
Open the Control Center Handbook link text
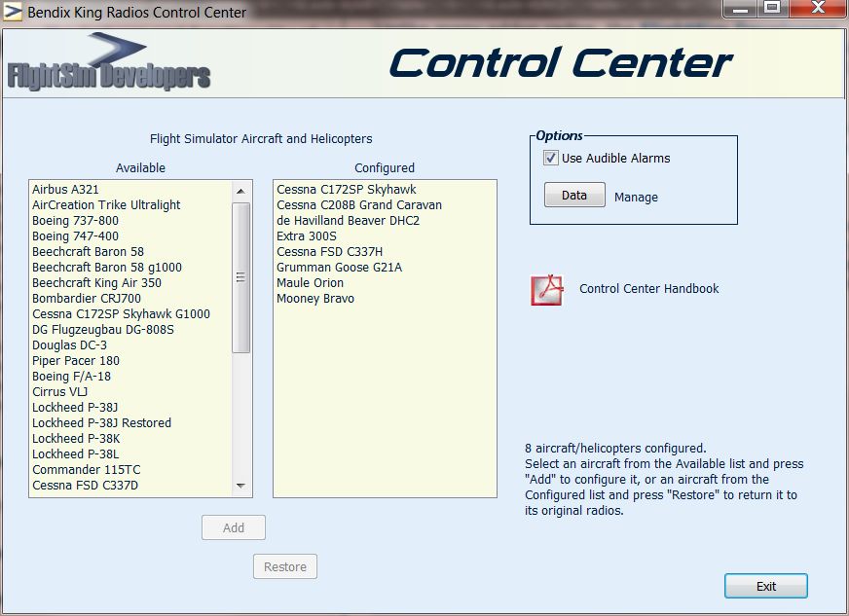tap(649, 288)
